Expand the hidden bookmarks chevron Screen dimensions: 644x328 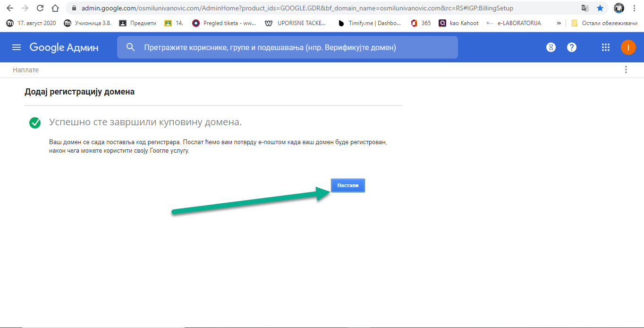pyautogui.click(x=559, y=23)
